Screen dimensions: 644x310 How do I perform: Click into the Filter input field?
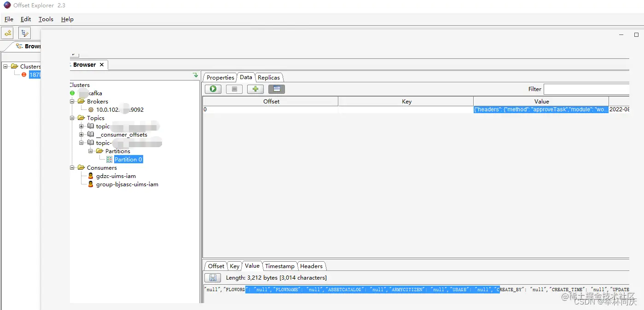(x=586, y=89)
